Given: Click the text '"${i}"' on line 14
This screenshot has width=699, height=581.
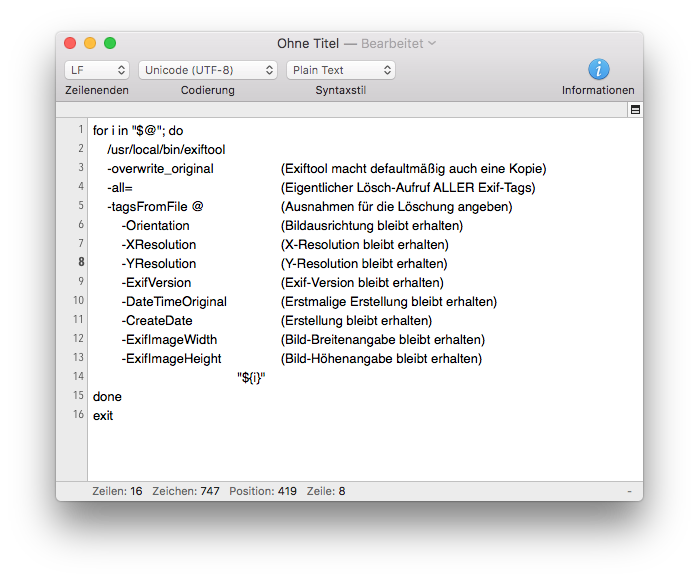Looking at the screenshot, I should [x=251, y=378].
